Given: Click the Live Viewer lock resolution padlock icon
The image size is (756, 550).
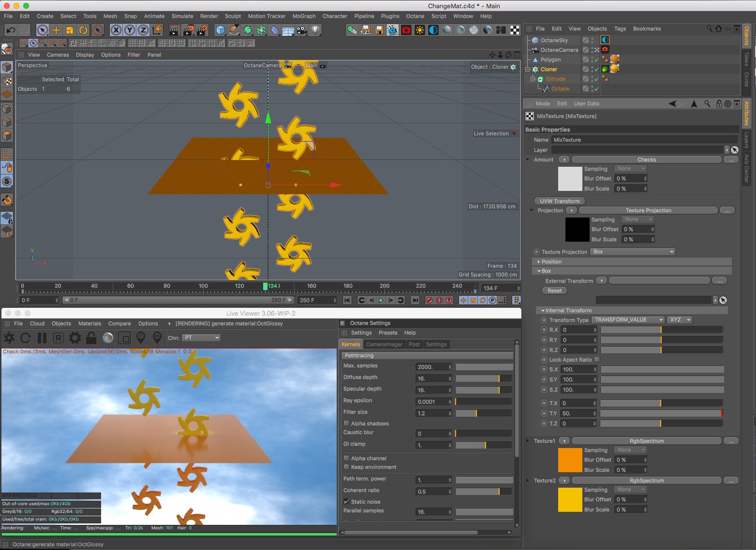Looking at the screenshot, I should point(91,337).
